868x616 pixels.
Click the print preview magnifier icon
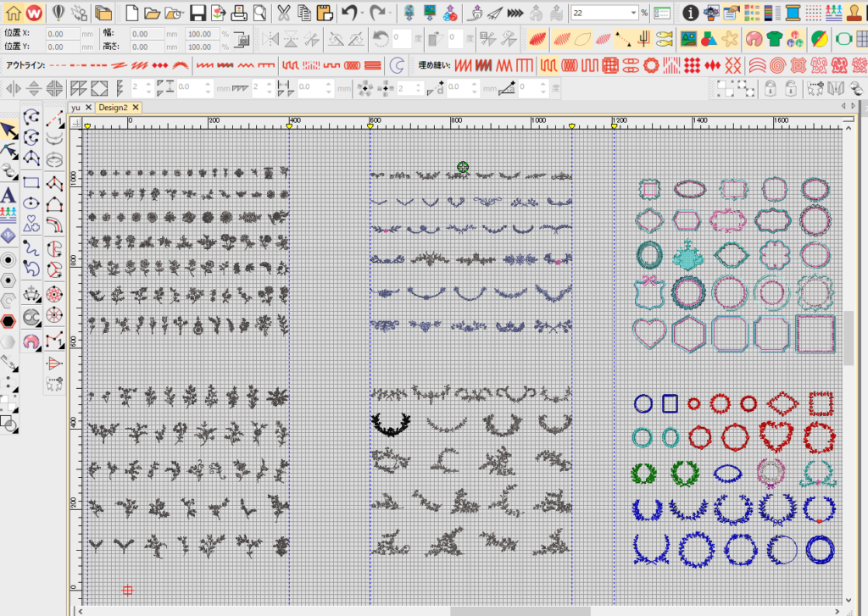[x=259, y=13]
